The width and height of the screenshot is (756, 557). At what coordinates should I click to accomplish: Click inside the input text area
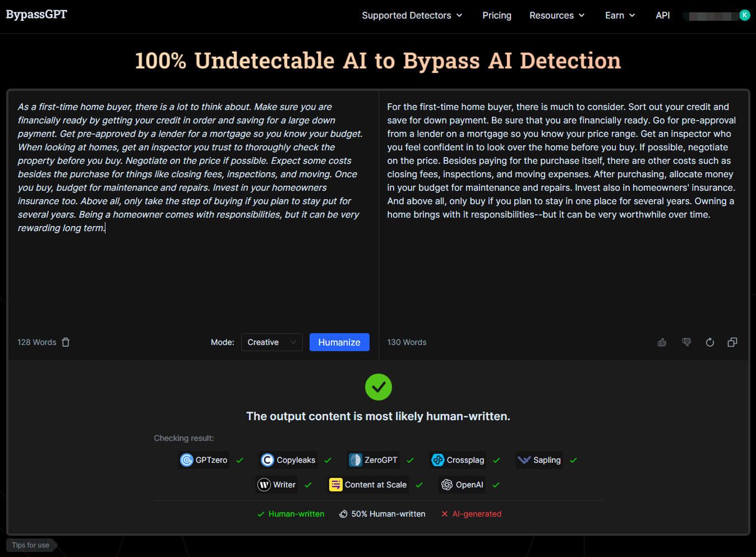point(191,269)
